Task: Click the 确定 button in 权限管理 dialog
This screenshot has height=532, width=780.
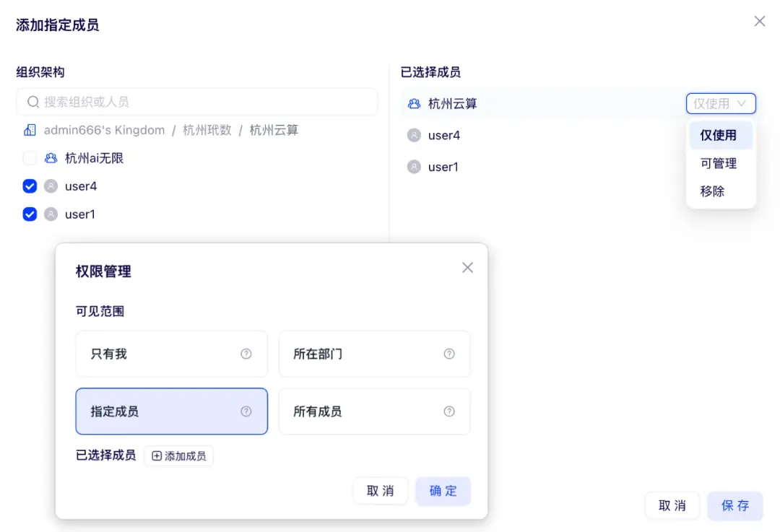Action: [x=443, y=489]
